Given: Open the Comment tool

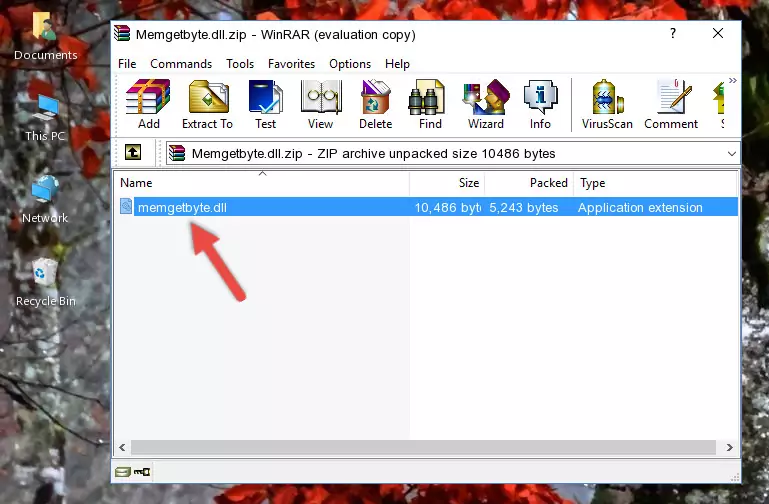Looking at the screenshot, I should pyautogui.click(x=671, y=104).
